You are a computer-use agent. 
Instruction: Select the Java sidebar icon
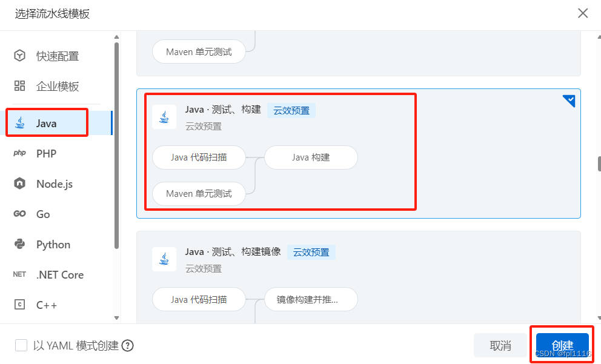(19, 122)
